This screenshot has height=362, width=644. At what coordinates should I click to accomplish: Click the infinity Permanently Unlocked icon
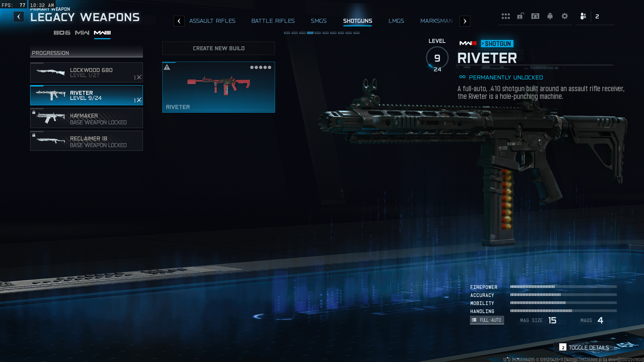(462, 77)
